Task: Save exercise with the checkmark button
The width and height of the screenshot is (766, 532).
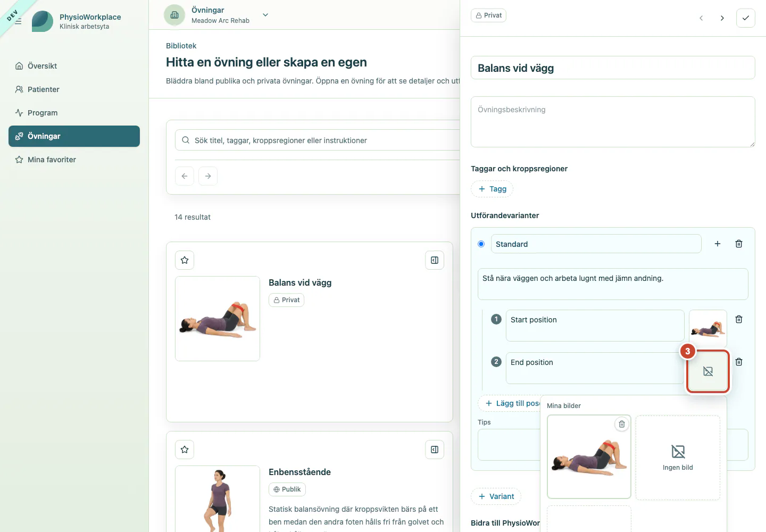Action: [746, 18]
